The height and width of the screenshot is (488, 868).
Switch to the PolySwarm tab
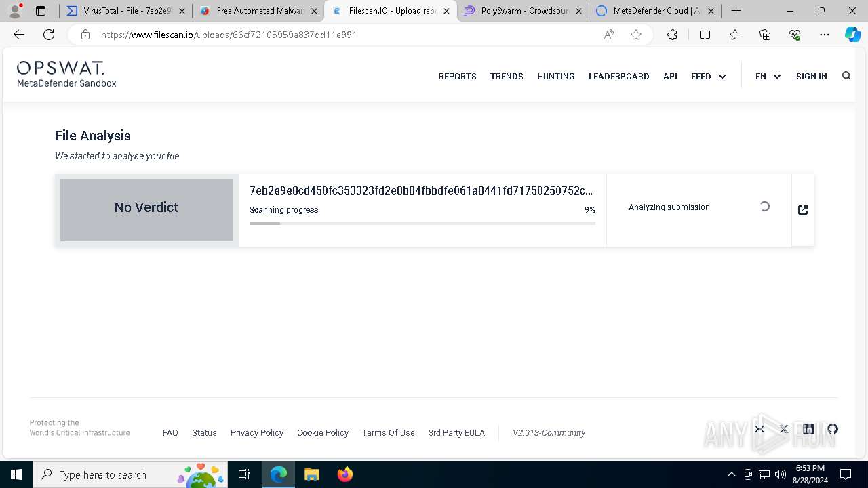[523, 11]
